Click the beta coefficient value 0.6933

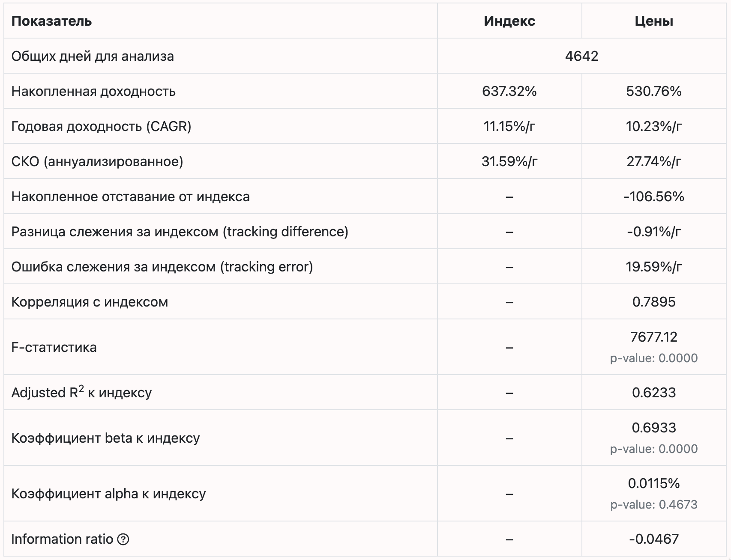[654, 428]
